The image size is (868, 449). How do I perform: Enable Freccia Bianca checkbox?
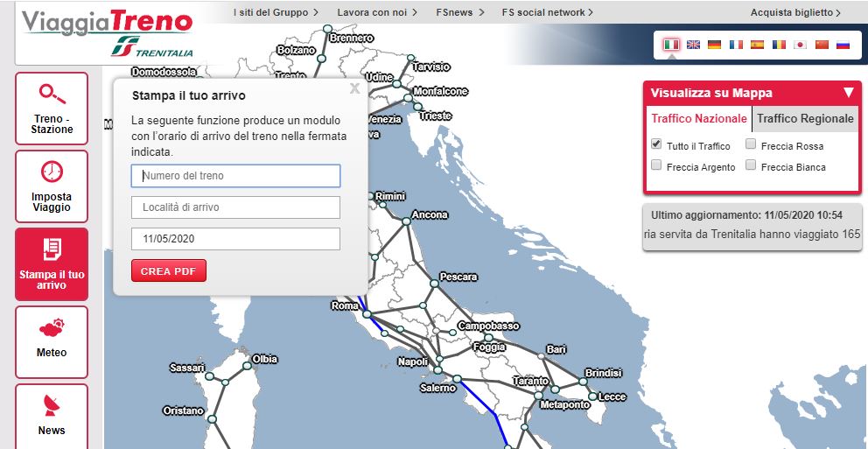751,165
